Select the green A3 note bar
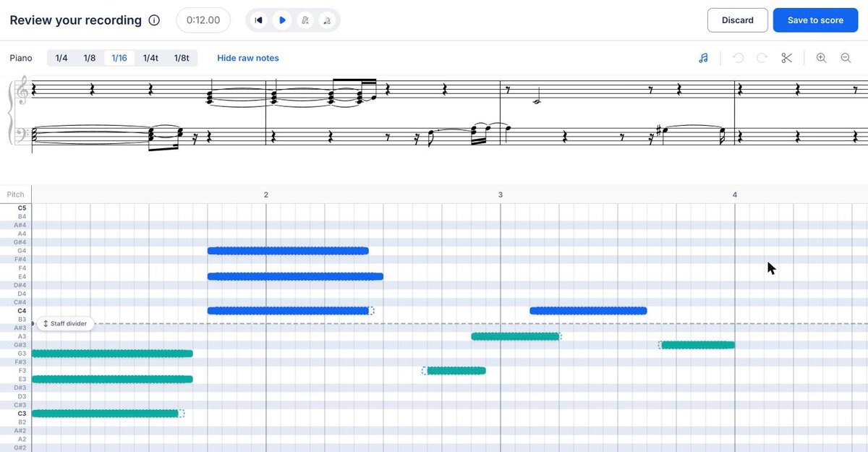The image size is (868, 452). (x=516, y=336)
